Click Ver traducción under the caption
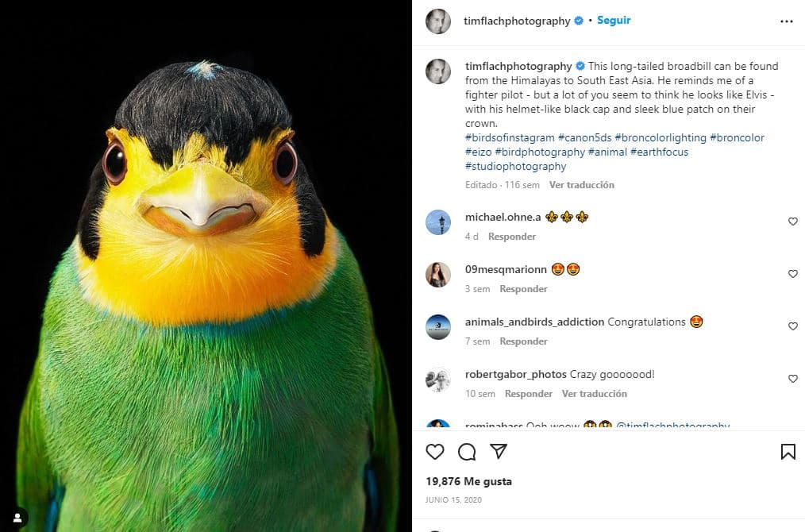The image size is (805, 532). pyautogui.click(x=581, y=185)
